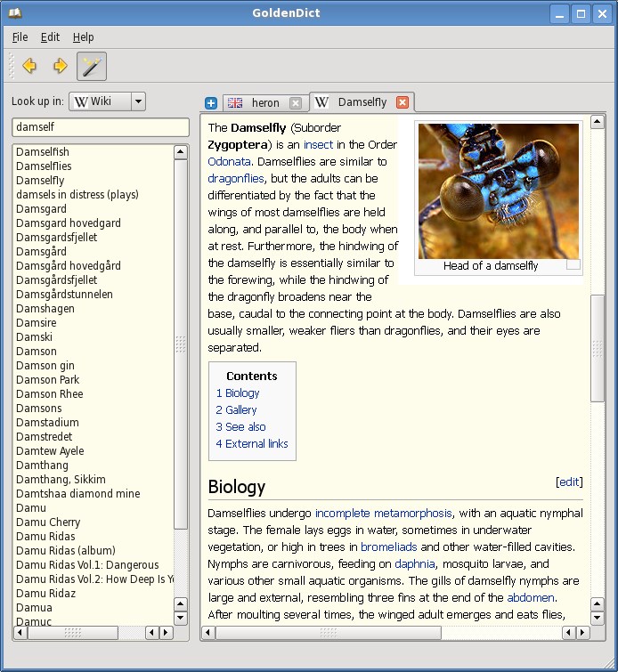Switch to the heron tab
Viewport: 618px width, 672px height.
(x=264, y=103)
